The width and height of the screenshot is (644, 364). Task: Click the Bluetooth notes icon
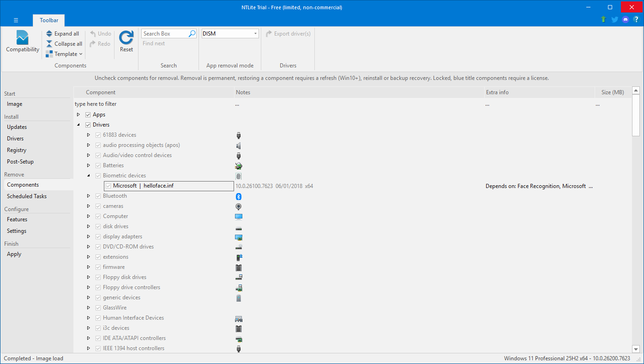(239, 196)
